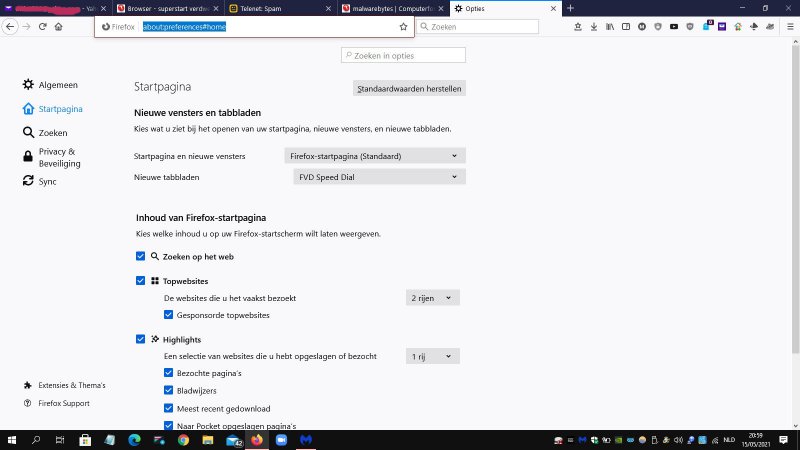Open Microsoft Edge from taskbar

pos(134,440)
